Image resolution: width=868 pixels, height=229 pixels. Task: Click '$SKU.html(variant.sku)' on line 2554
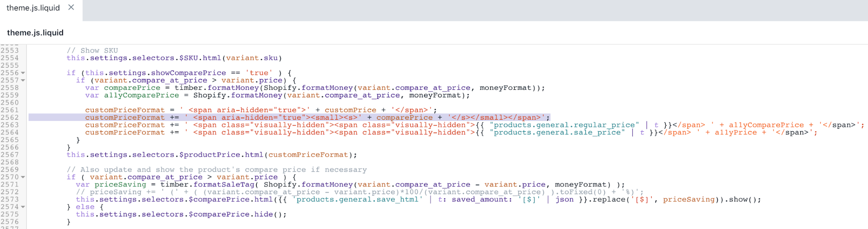pos(231,58)
